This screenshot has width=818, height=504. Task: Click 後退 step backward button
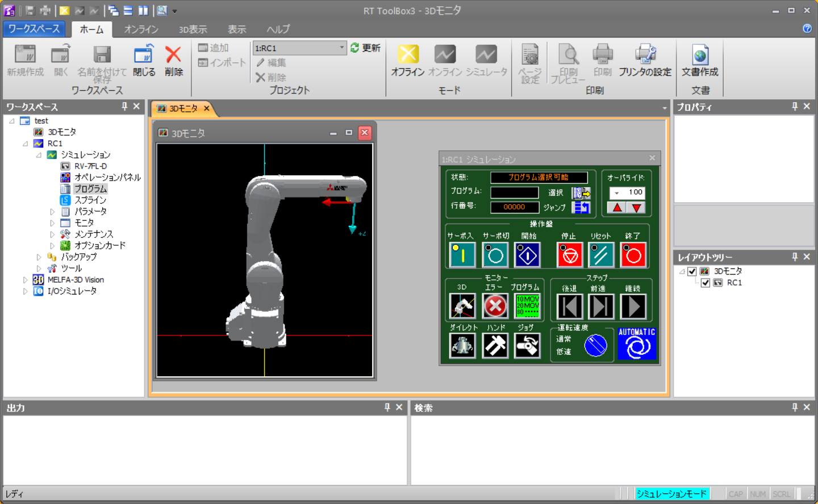click(570, 306)
